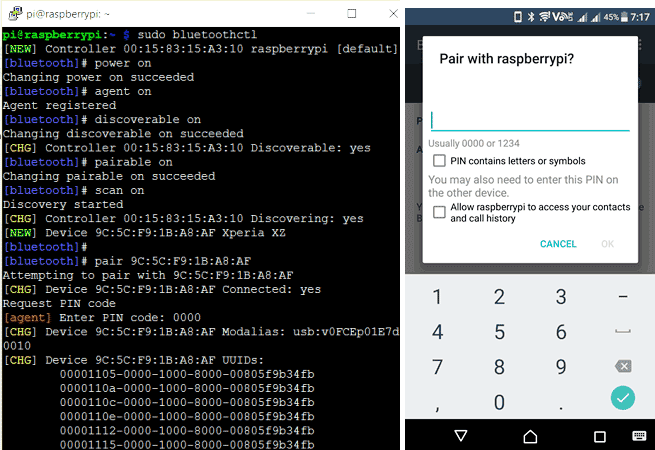Tap digit 3 on the keypad
The height and width of the screenshot is (450, 655).
click(561, 297)
